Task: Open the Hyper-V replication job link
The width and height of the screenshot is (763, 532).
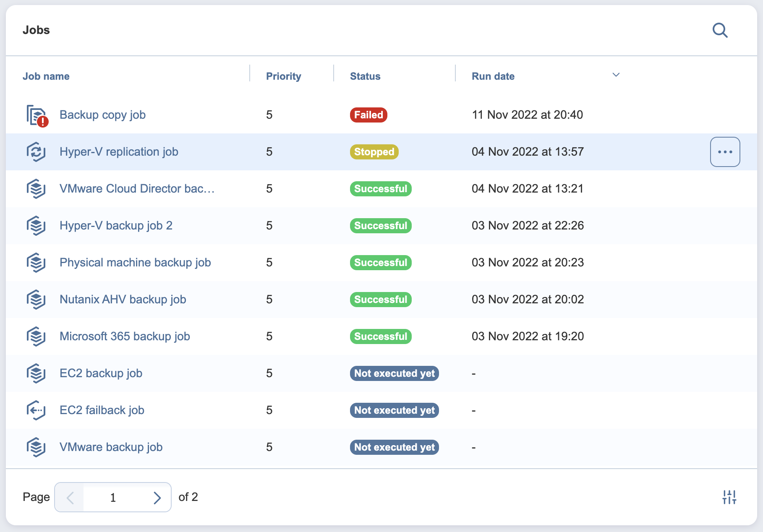Action: tap(119, 152)
